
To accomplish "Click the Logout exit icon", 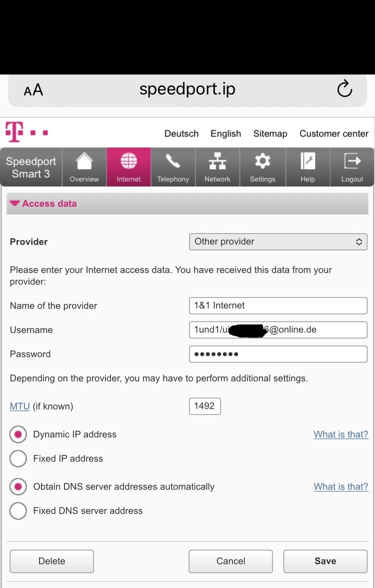I will coord(352,161).
